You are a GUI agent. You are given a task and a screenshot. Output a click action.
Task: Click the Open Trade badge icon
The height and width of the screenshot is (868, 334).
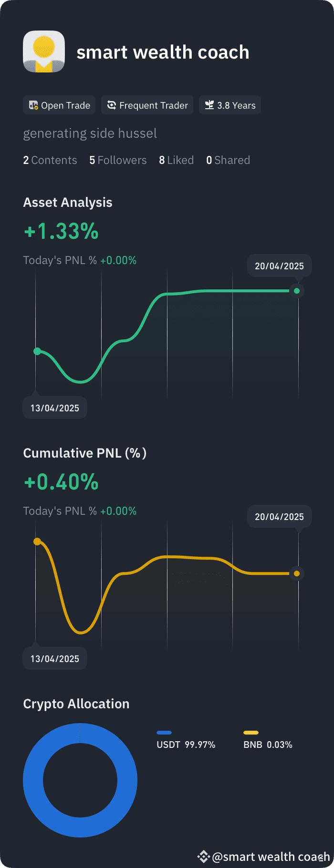pos(33,105)
